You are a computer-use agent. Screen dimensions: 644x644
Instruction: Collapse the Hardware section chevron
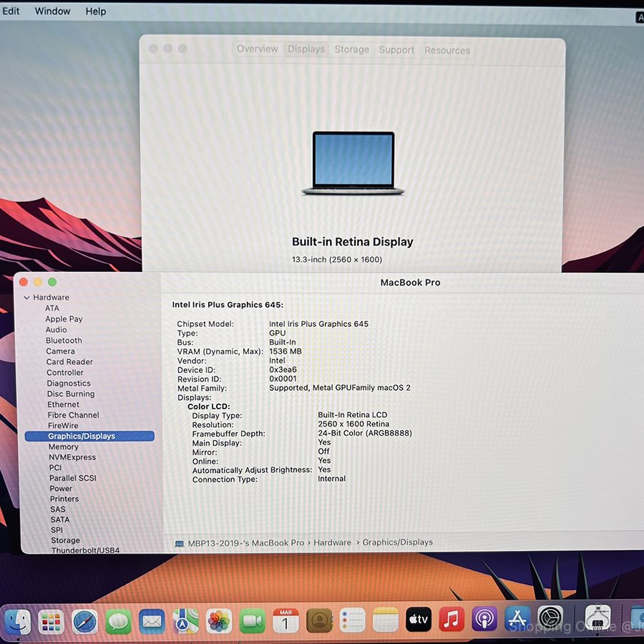click(26, 298)
